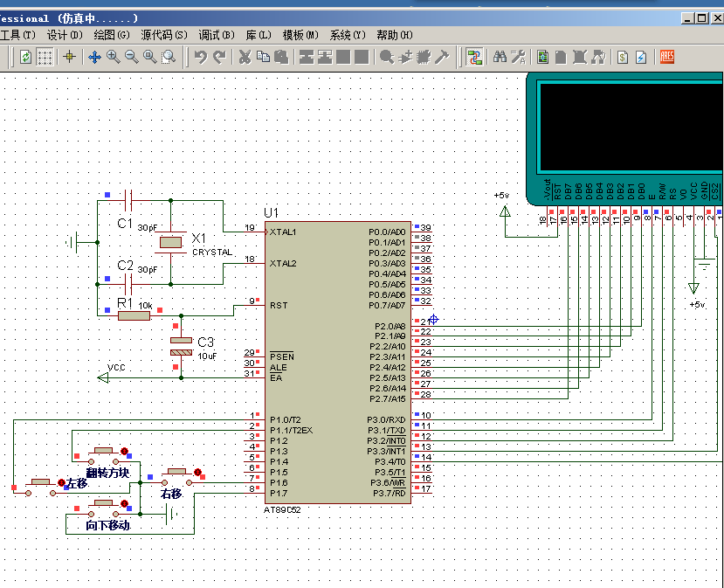Click the Paste from clipboard icon
Viewport: 724px width, 588px height.
(x=281, y=57)
